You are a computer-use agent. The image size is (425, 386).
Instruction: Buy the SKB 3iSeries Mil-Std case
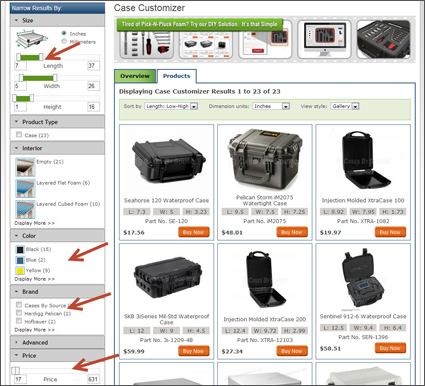click(194, 351)
